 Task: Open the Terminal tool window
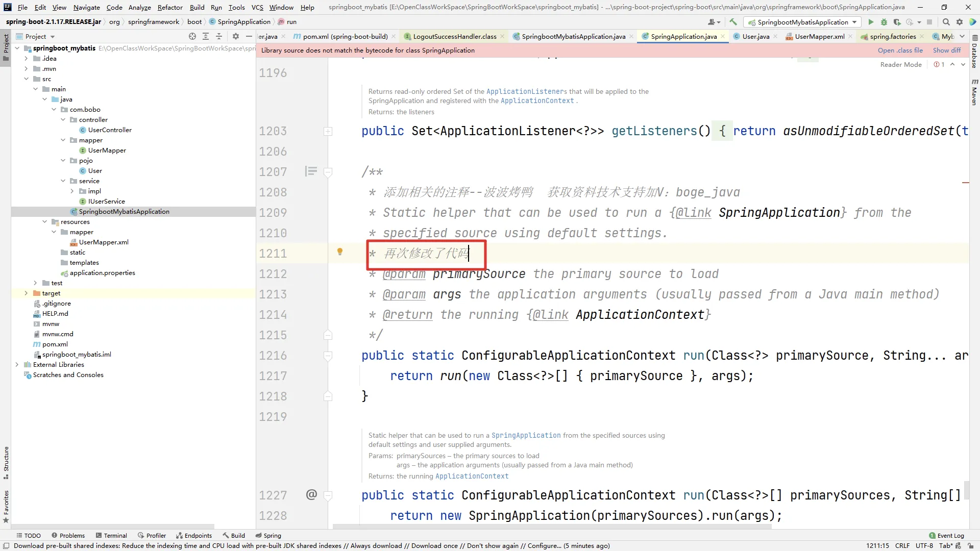point(111,535)
